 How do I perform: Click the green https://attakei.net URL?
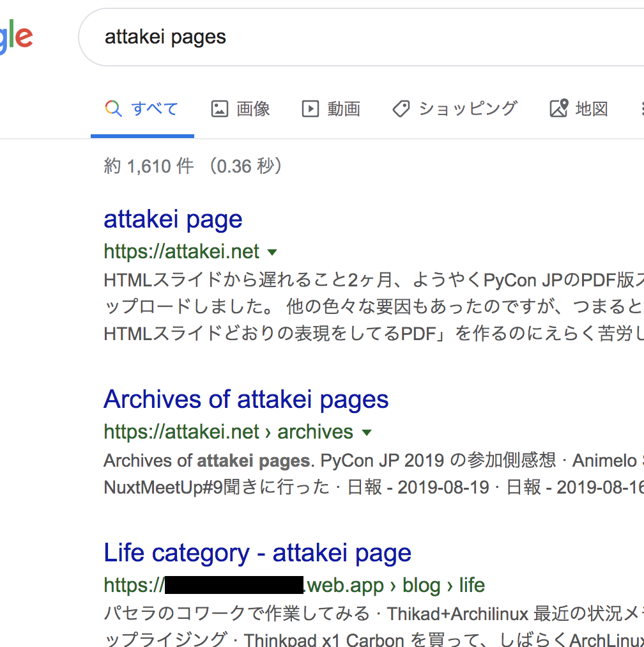(181, 251)
